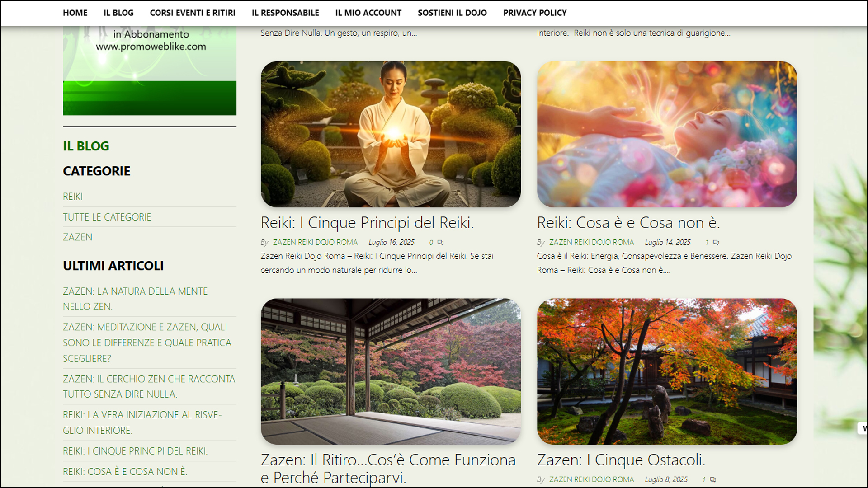This screenshot has width=868, height=488.
Task: Click the autumn maple garden thumbnail
Action: click(667, 371)
